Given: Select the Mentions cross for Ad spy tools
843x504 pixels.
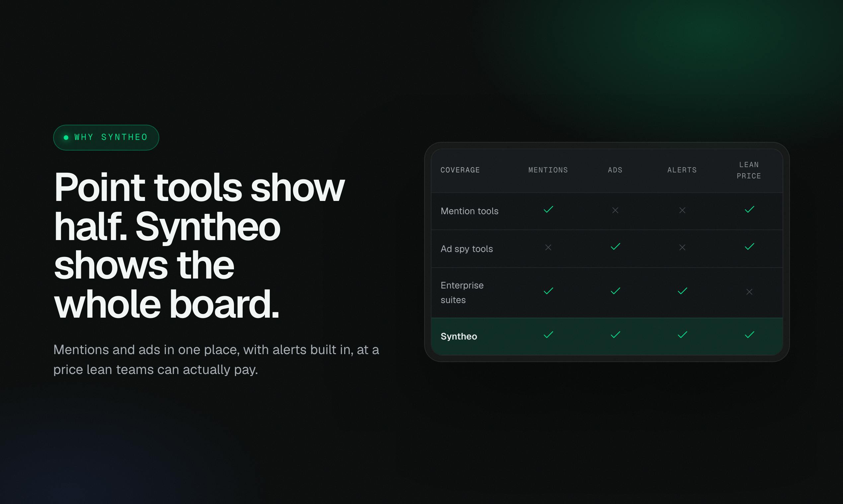Looking at the screenshot, I should [x=548, y=248].
